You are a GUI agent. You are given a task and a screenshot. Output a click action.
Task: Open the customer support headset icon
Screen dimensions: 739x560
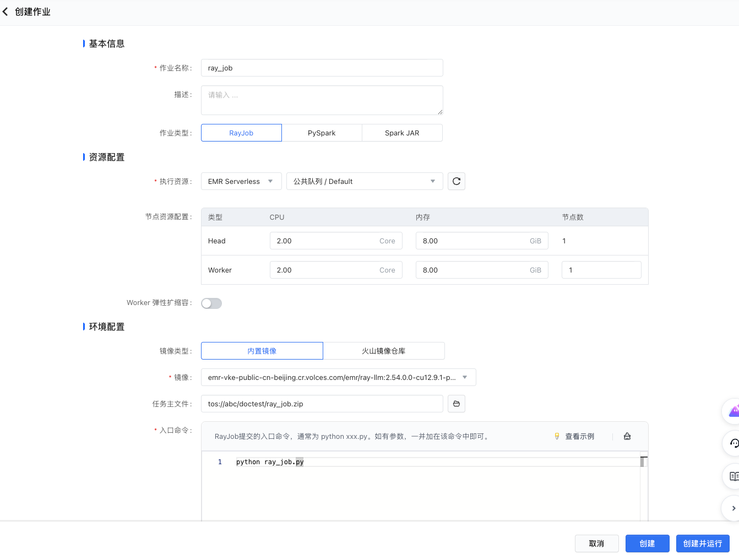[x=734, y=443]
